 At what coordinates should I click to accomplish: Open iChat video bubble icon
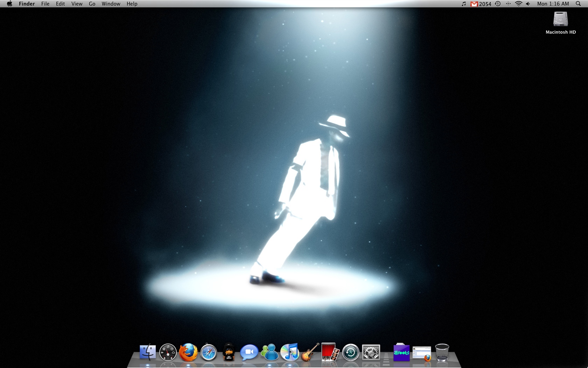point(249,352)
